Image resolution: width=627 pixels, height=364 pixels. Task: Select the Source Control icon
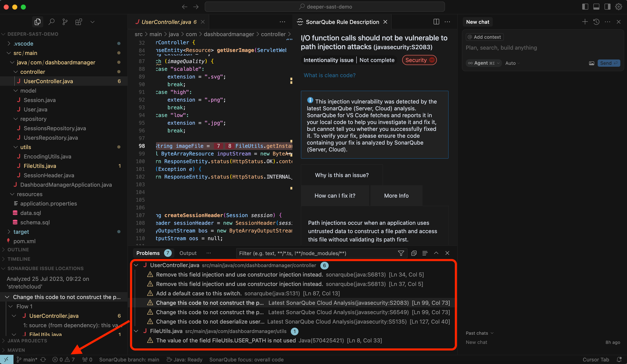[65, 21]
